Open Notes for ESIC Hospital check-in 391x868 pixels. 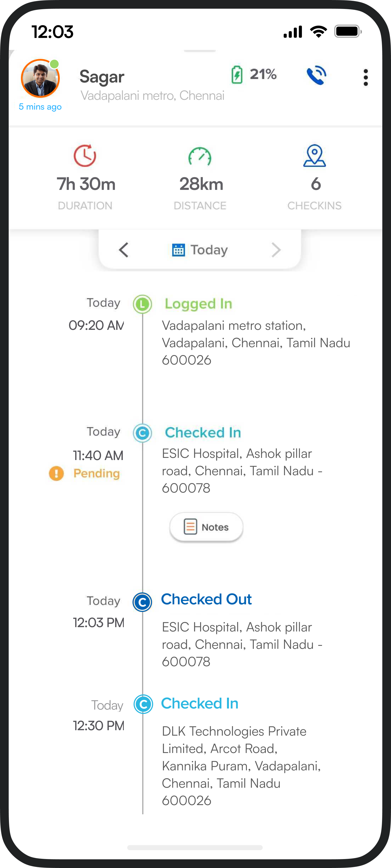(x=206, y=527)
